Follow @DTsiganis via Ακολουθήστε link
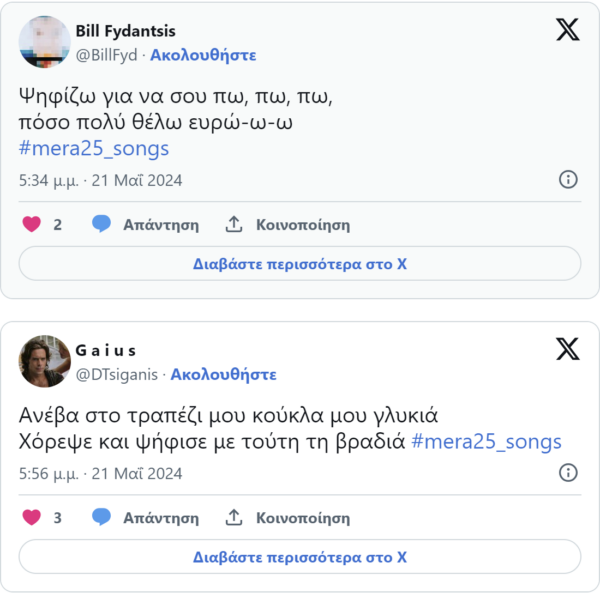 (x=223, y=374)
